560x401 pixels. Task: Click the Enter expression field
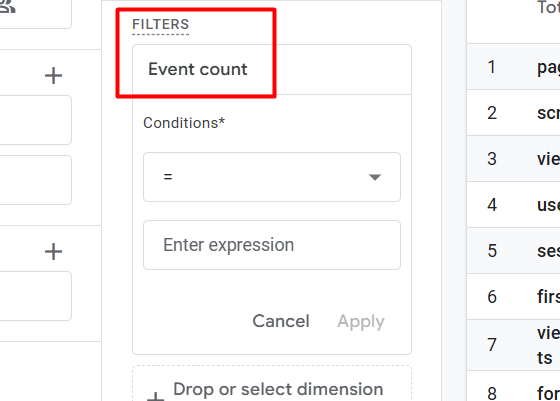pos(272,245)
